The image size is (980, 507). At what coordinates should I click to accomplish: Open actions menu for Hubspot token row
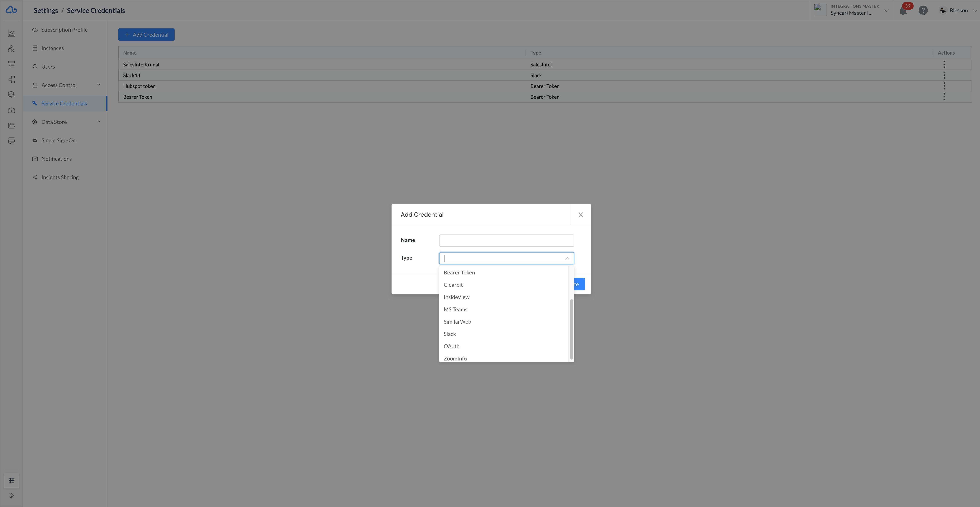[944, 86]
